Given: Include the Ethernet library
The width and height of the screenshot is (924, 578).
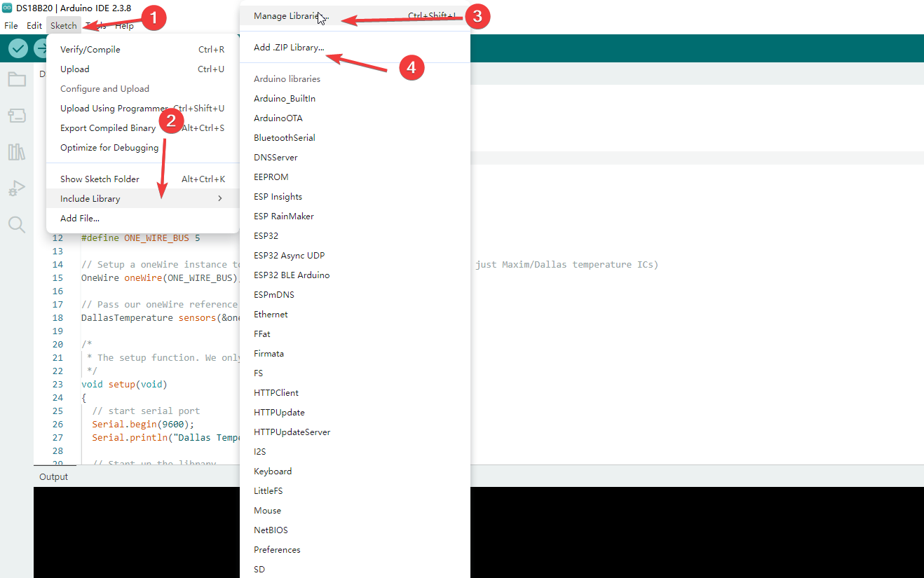Looking at the screenshot, I should [x=355, y=315].
